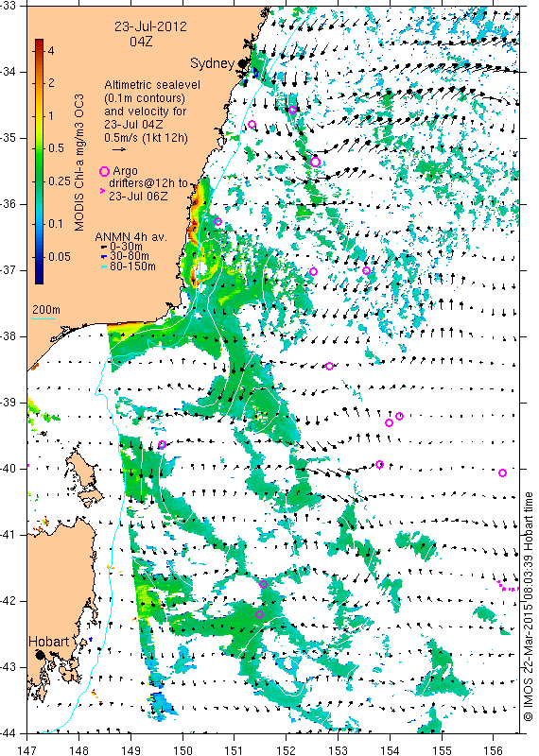This screenshot has width=539, height=756.
Task: Click the Argo float marker near 149.6°E, 39.6°S
Action: (162, 444)
